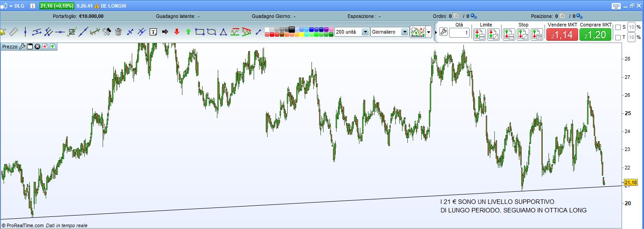Open the 200 unità dropdown
This screenshot has height=229, width=644.
365,32
